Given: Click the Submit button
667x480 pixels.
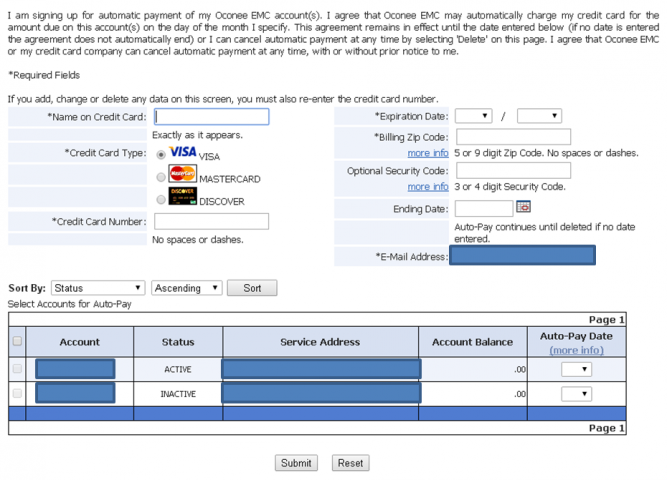Looking at the screenshot, I should pyautogui.click(x=296, y=463).
